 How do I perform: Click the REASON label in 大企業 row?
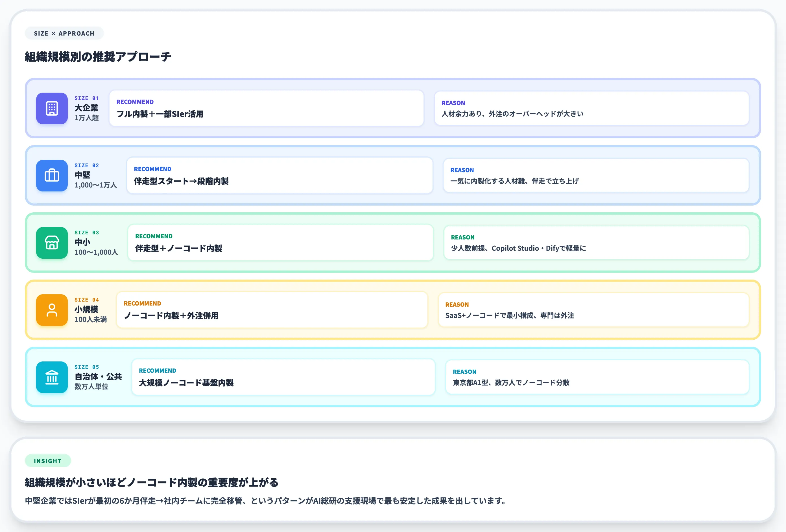coord(453,103)
